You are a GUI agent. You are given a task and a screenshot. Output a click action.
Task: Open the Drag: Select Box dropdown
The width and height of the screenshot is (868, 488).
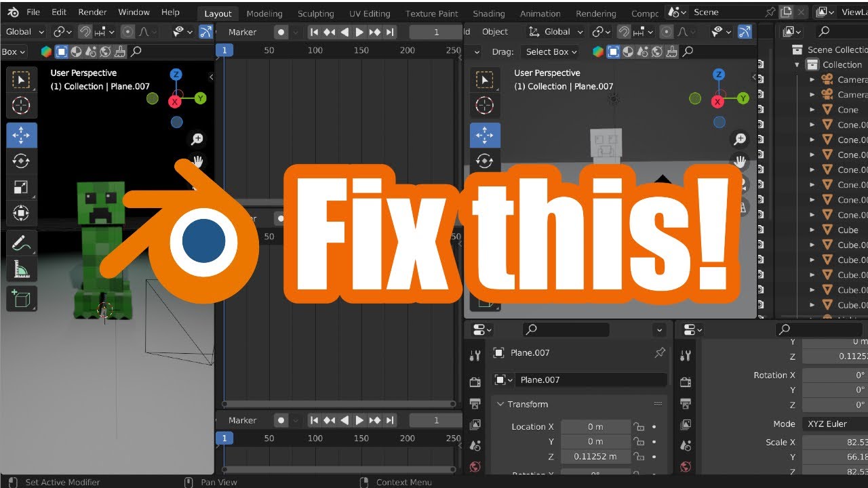(x=551, y=52)
